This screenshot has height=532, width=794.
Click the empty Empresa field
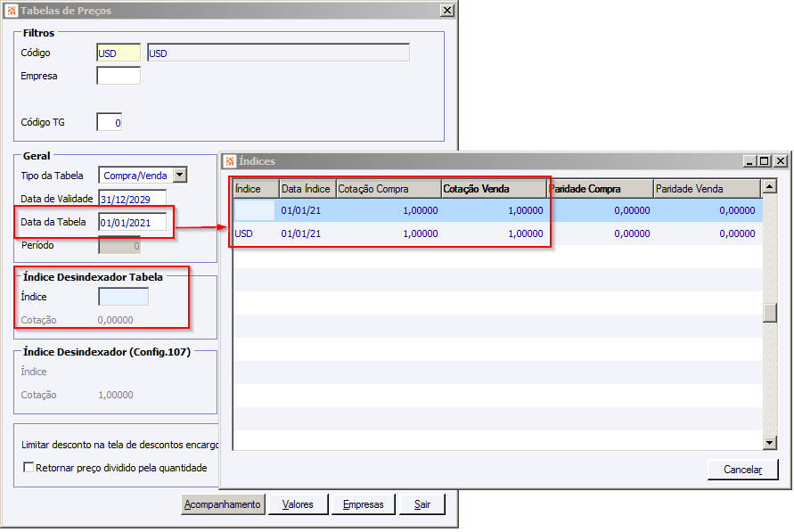coord(119,76)
